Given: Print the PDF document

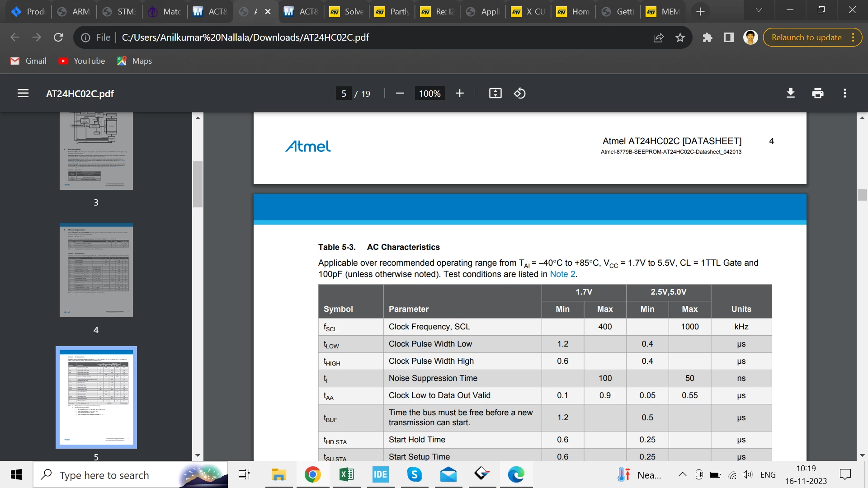Looking at the screenshot, I should click(x=818, y=94).
